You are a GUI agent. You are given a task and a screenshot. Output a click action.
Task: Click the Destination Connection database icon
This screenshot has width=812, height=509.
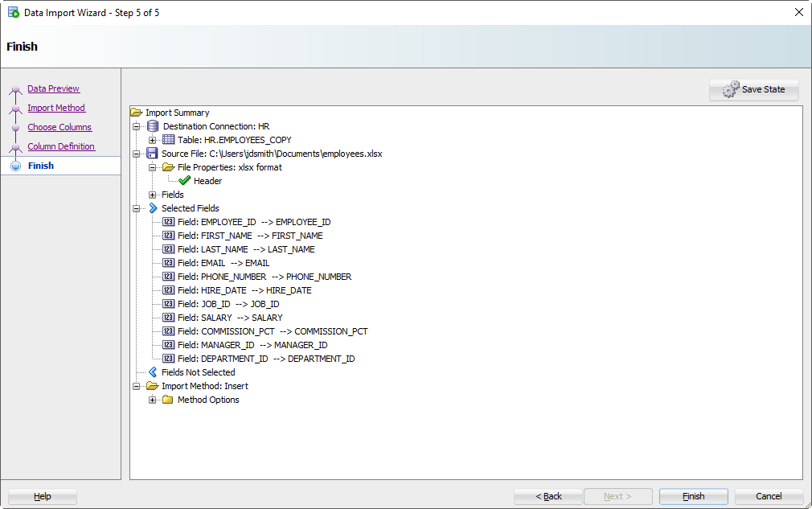[x=153, y=126]
